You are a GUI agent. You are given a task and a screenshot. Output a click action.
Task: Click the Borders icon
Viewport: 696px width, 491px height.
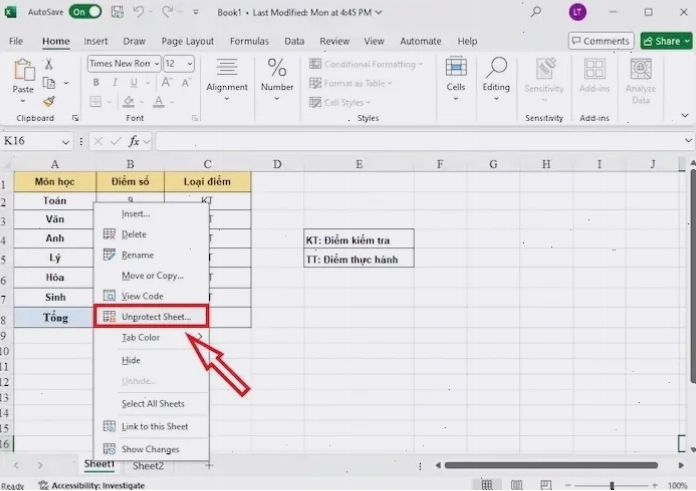[x=95, y=102]
